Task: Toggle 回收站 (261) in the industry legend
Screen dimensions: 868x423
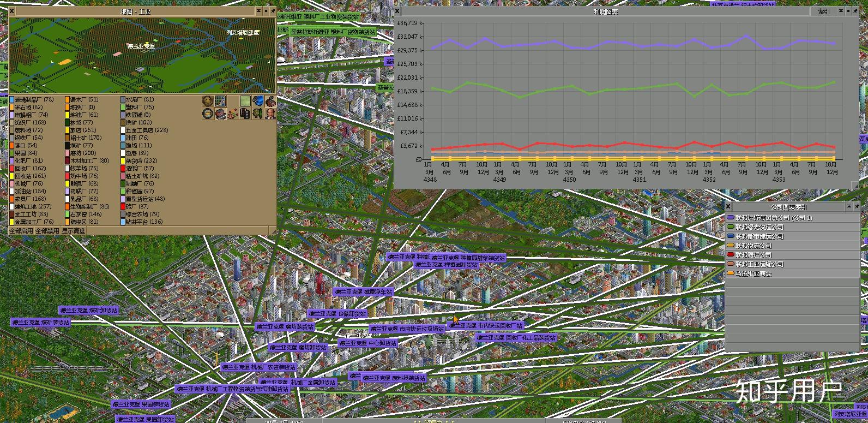Action: point(28,176)
